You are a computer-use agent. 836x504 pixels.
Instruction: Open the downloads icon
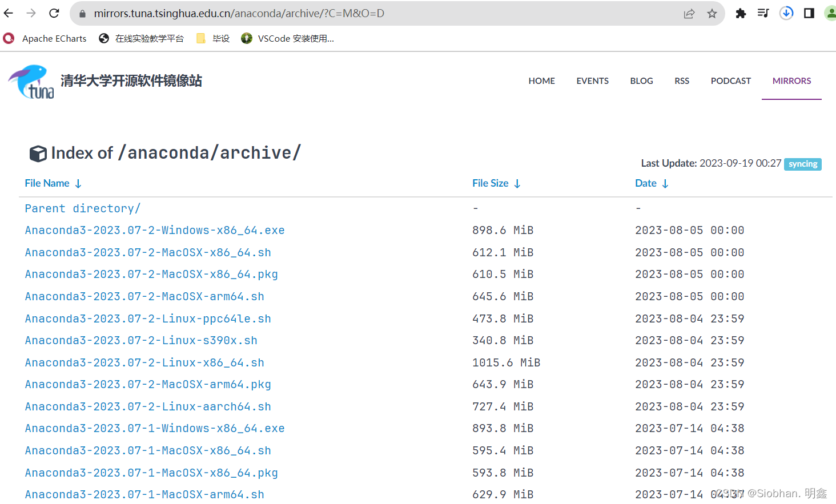(x=786, y=13)
